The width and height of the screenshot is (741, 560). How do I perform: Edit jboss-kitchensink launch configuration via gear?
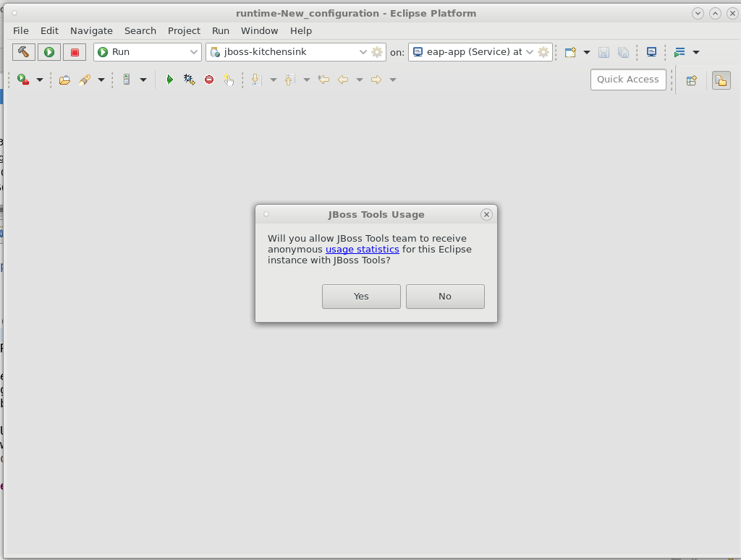376,52
